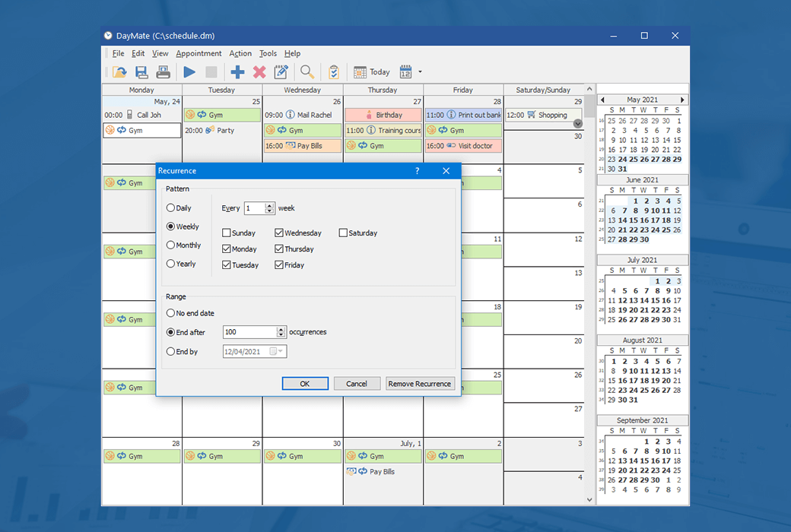The image size is (791, 532).
Task: Click the blue Play triangle icon
Action: tap(189, 72)
